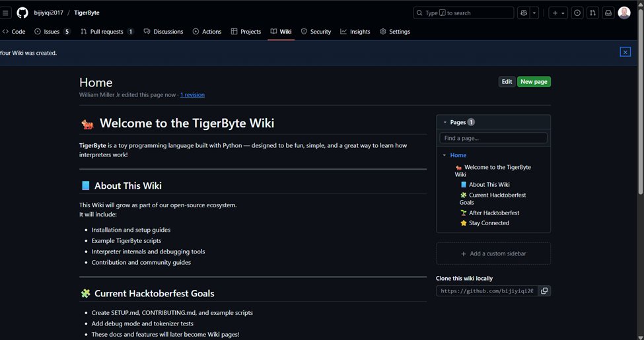This screenshot has height=340, width=644.
Task: Open the create new plus menu
Action: pos(559,13)
